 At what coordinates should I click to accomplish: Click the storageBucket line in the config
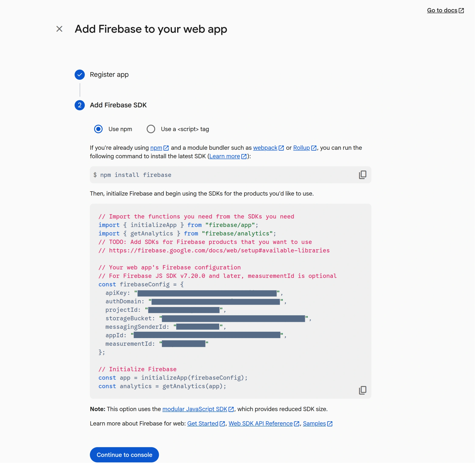pos(209,319)
